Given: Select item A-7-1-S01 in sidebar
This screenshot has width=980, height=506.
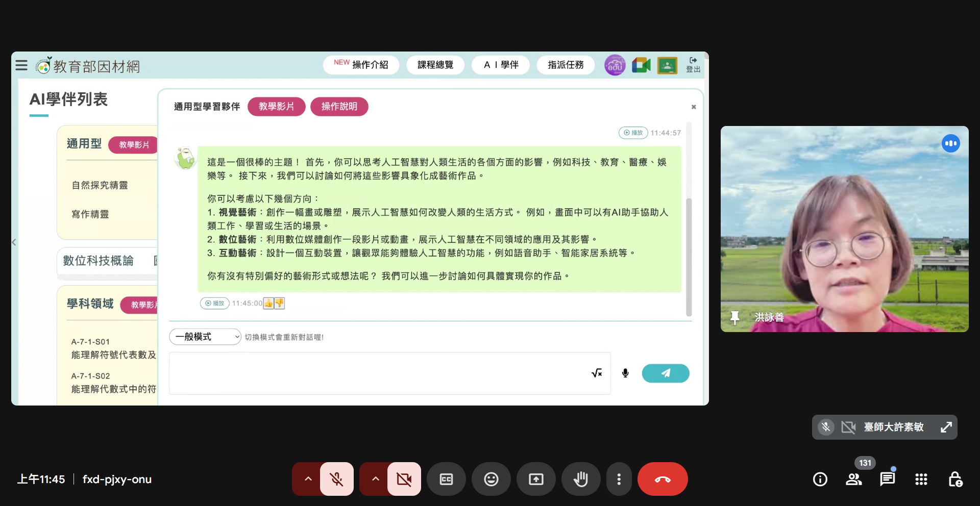Looking at the screenshot, I should tap(113, 348).
